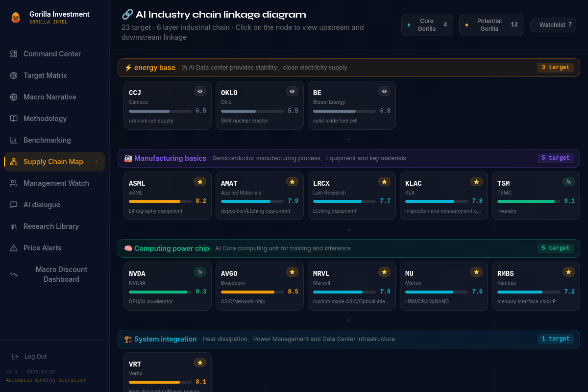Expand the Supply Chain Map chevron

click(x=97, y=162)
